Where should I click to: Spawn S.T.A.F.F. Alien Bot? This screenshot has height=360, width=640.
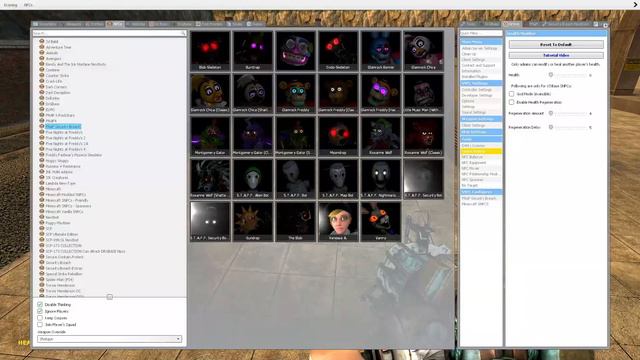(x=253, y=179)
